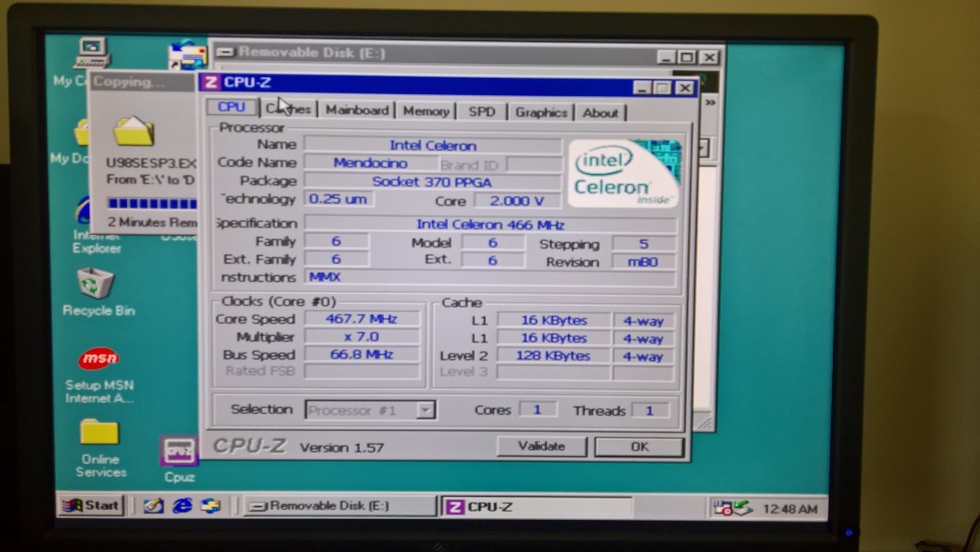The height and width of the screenshot is (552, 980).
Task: Click the Level 2 cache 128 KBytes value
Action: (553, 356)
